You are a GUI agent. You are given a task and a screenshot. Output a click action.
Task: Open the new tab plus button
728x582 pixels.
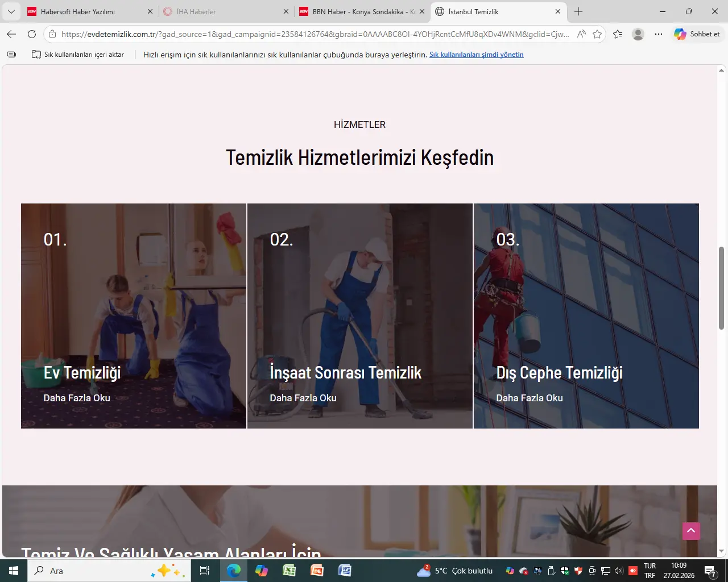coord(578,11)
